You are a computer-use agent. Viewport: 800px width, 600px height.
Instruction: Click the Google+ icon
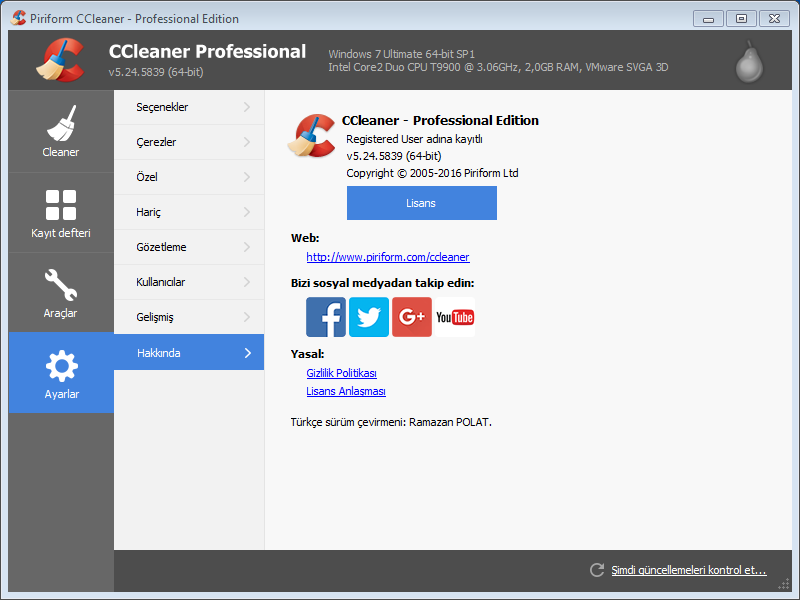(412, 317)
